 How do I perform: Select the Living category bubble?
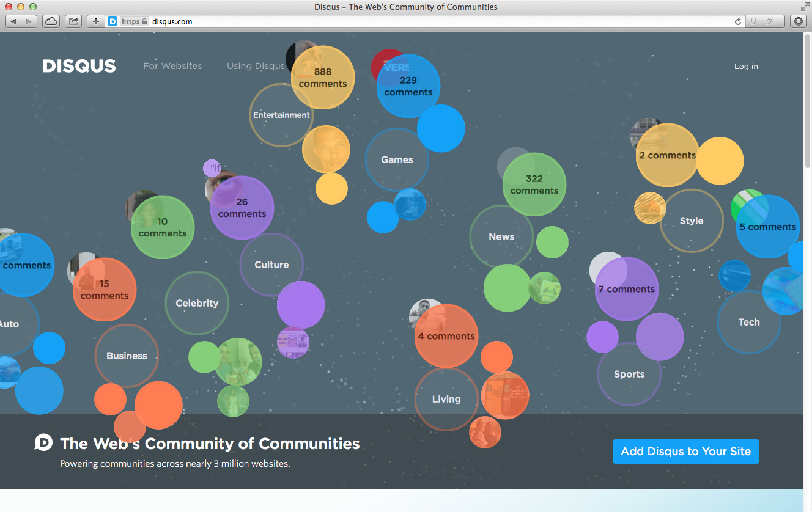(446, 399)
